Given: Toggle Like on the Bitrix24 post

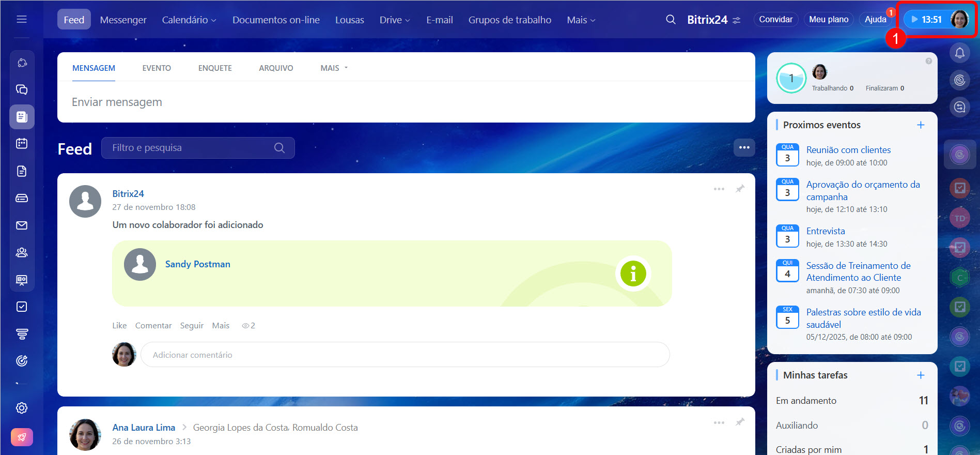Looking at the screenshot, I should 119,326.
